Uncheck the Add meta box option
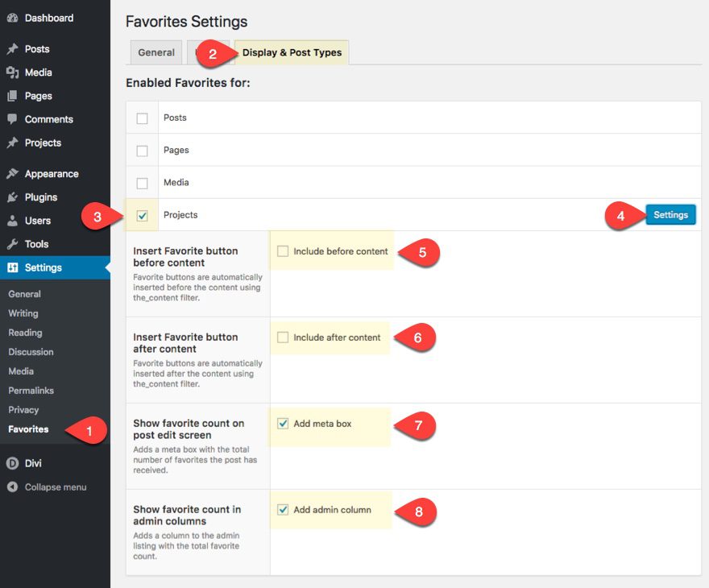 pos(283,424)
